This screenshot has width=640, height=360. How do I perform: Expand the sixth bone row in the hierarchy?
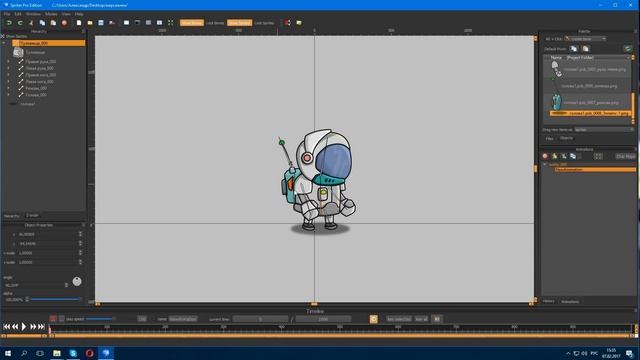(8, 94)
